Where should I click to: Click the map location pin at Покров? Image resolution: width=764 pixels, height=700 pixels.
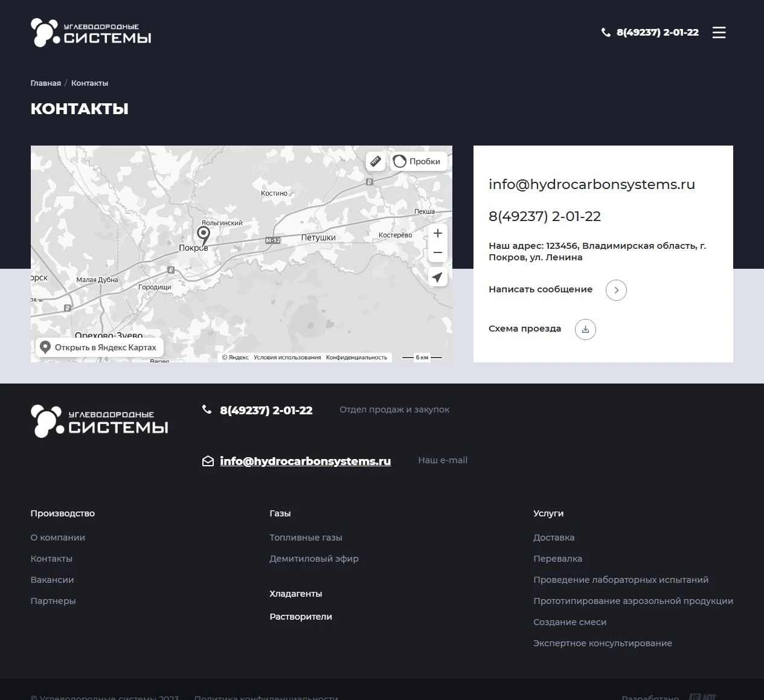point(204,235)
